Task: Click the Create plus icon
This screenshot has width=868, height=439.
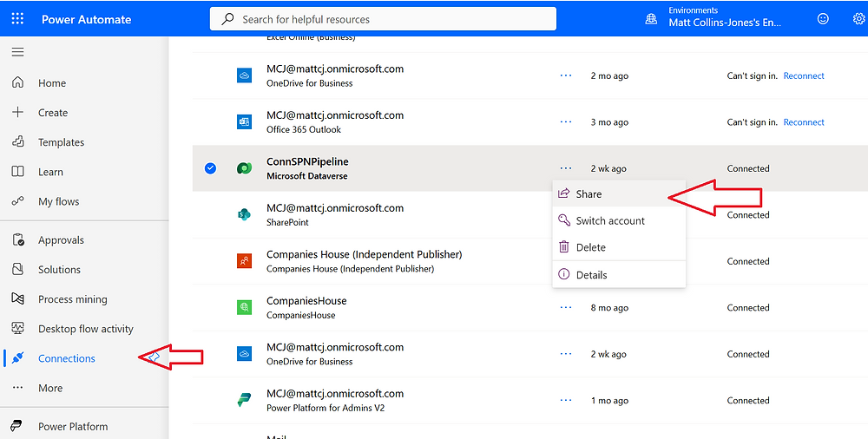Action: pos(17,113)
